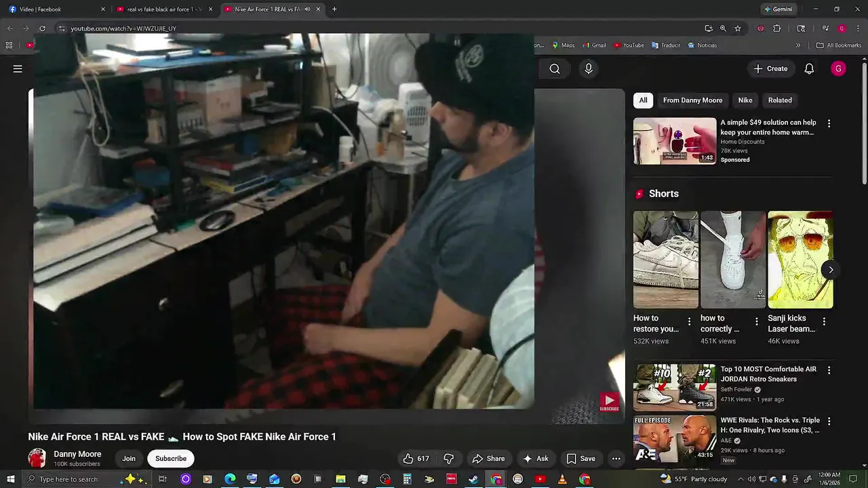The width and height of the screenshot is (868, 488).
Task: Open the 'How to restore you...' short thumbnail
Action: (x=666, y=260)
